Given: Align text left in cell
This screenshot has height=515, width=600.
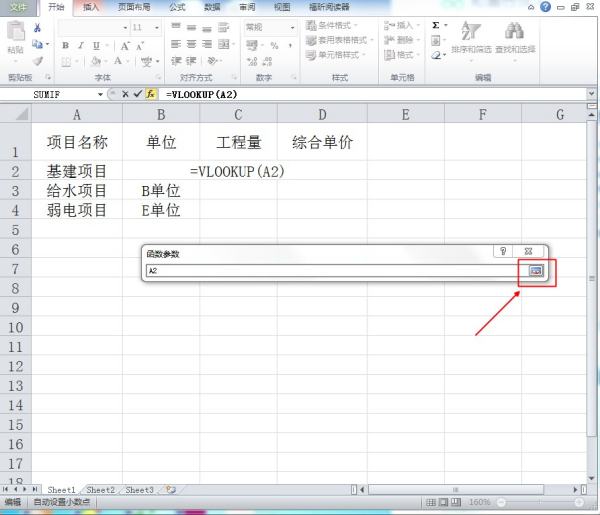Looking at the screenshot, I should [176, 44].
